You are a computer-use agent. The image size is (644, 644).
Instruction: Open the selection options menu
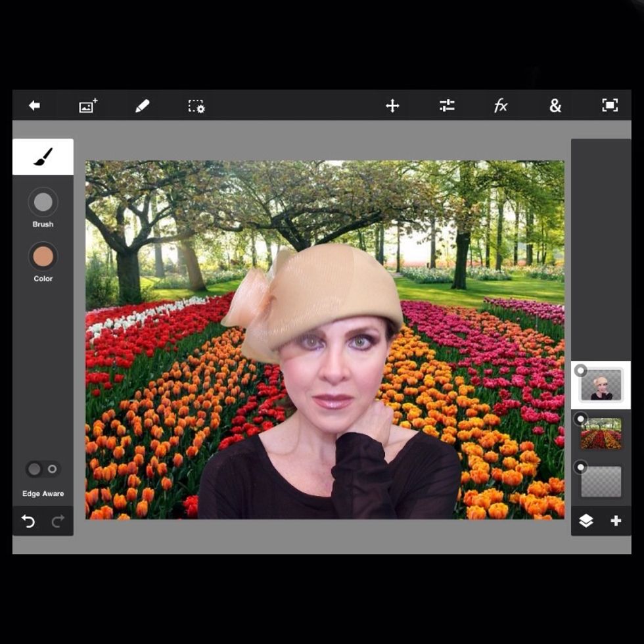pos(196,106)
